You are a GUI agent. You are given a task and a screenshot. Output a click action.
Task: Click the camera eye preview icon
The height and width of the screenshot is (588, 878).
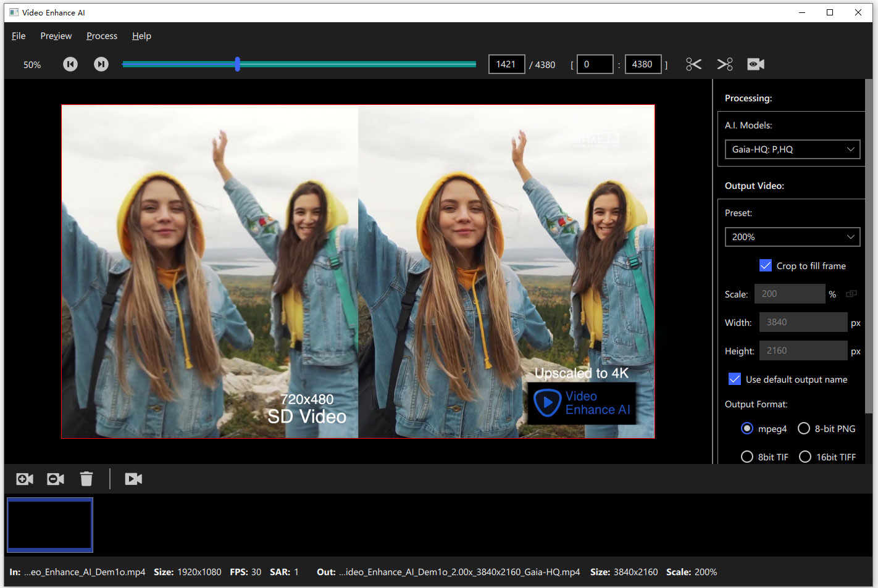756,64
